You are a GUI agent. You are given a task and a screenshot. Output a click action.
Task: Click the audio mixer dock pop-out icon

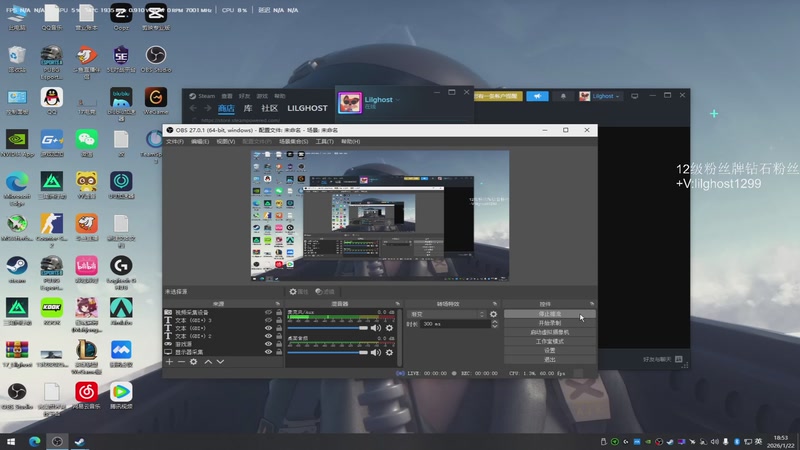point(397,304)
